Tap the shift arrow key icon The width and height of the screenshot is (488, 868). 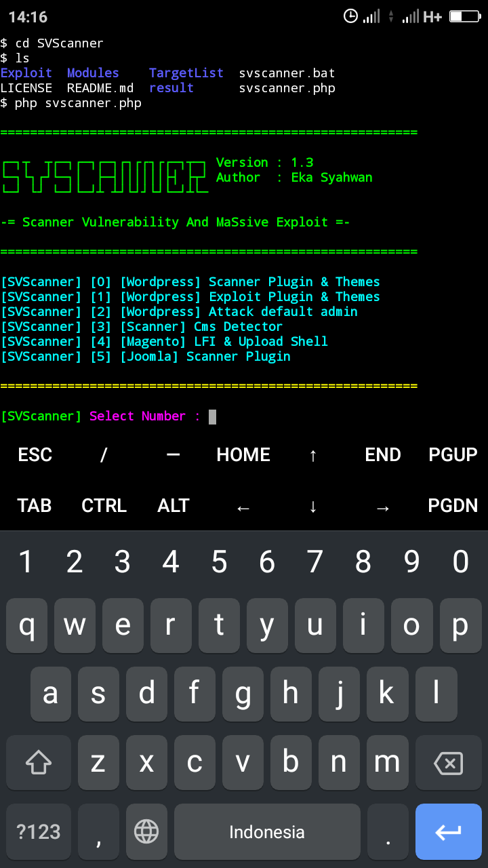(x=39, y=764)
